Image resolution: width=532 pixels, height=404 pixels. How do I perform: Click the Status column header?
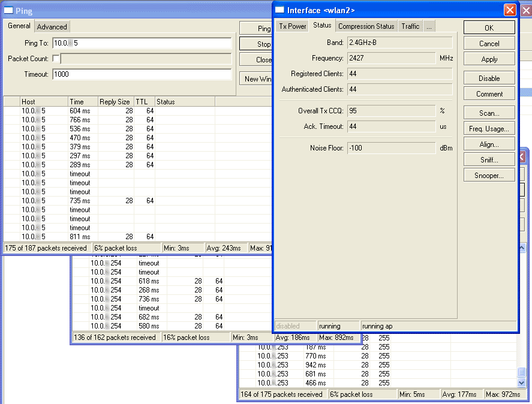pyautogui.click(x=185, y=102)
